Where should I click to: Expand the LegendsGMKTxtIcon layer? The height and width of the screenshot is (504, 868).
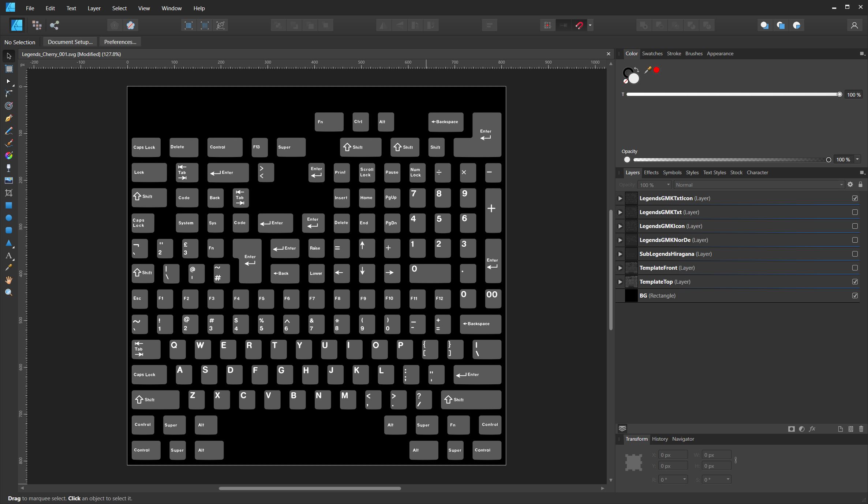620,198
